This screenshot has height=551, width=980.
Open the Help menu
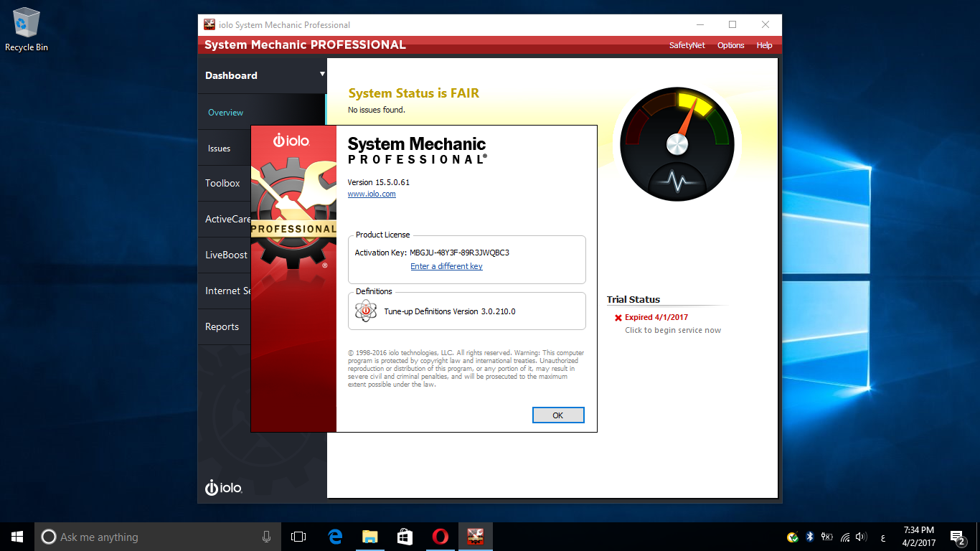pos(764,45)
